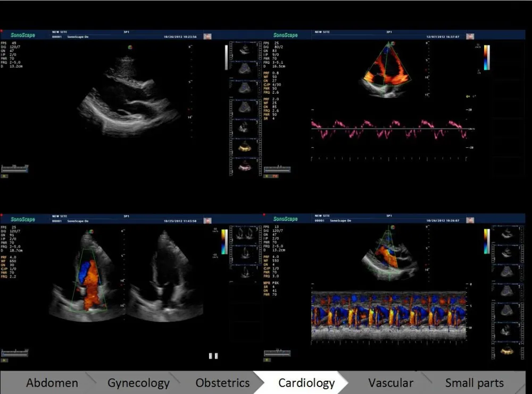This screenshot has height=394, width=532.
Task: Open the gold thumbnail at bottom of 10:26:07 strip
Action: (507, 350)
